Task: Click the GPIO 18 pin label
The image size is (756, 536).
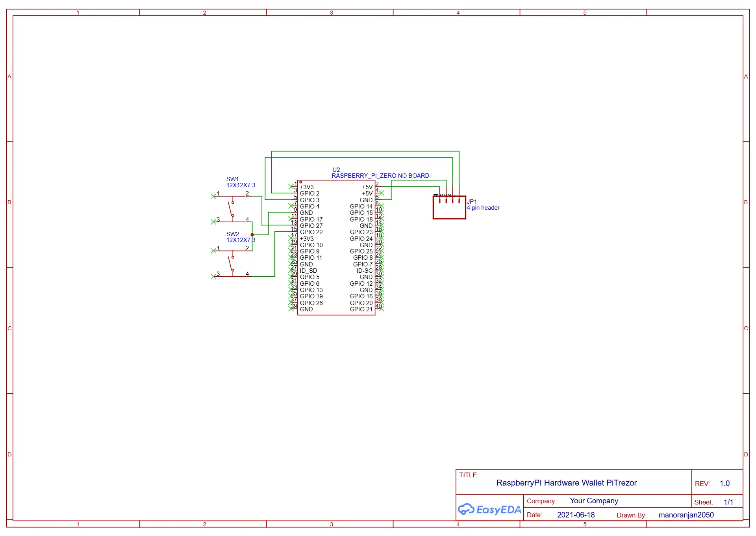Action: tap(361, 220)
